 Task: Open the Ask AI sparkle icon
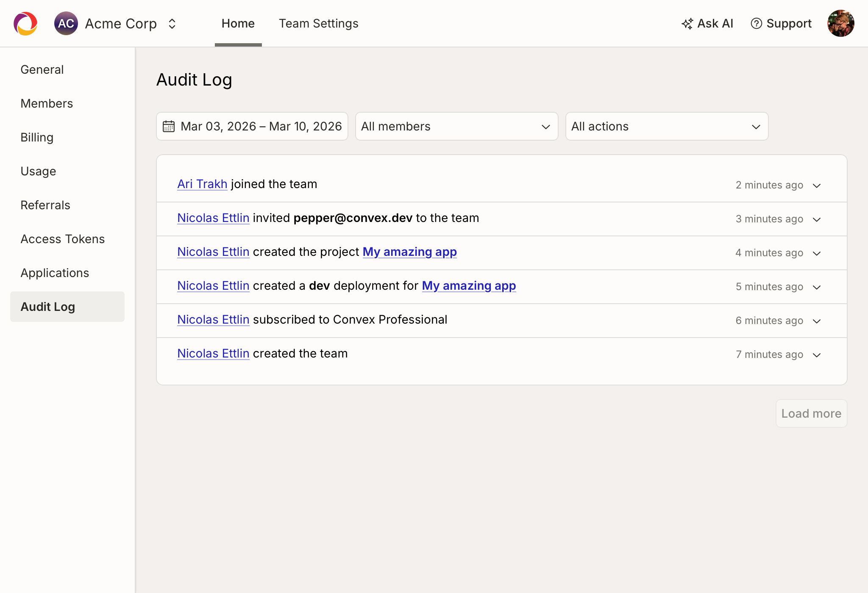(x=687, y=23)
